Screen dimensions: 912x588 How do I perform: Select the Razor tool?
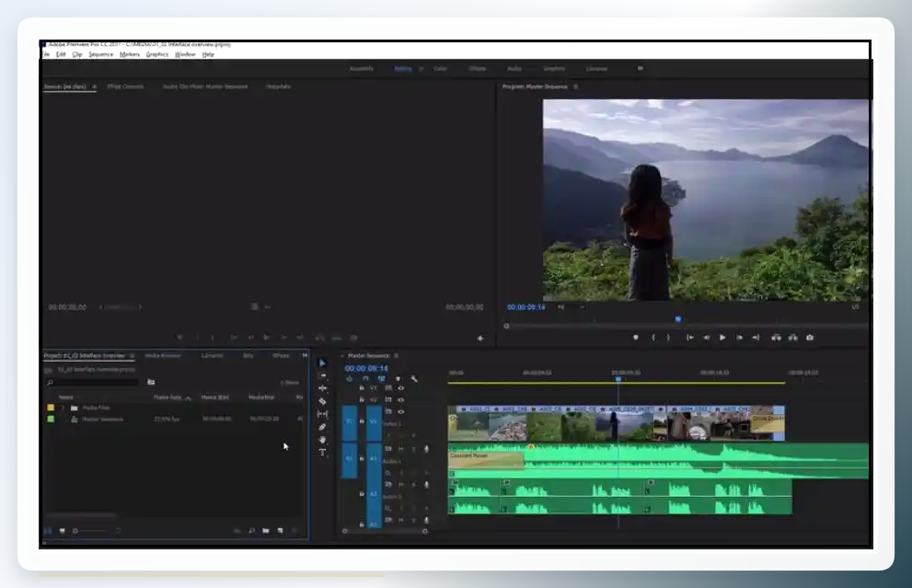tap(322, 401)
